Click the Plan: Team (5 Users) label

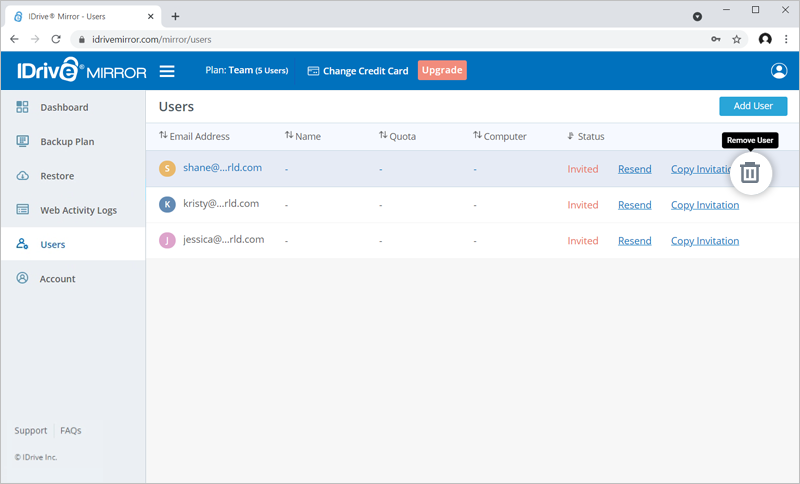coord(246,70)
